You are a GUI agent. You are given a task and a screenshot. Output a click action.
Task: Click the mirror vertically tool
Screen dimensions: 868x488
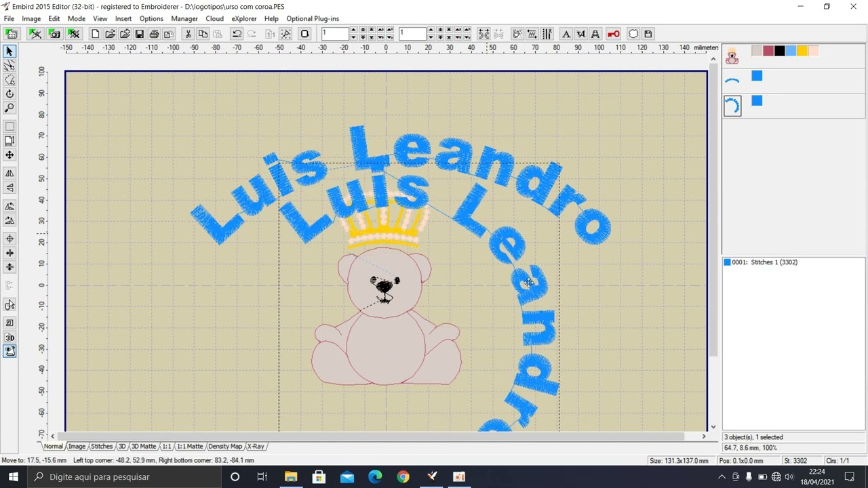coord(9,188)
